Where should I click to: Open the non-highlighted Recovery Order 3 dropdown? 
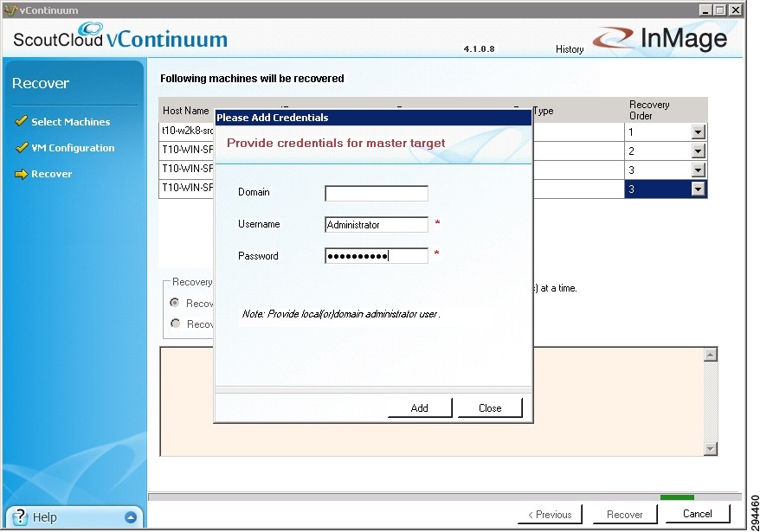click(698, 170)
